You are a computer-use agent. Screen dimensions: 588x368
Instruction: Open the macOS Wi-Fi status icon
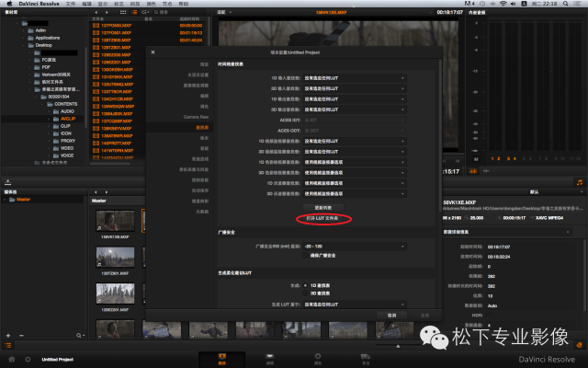click(503, 4)
